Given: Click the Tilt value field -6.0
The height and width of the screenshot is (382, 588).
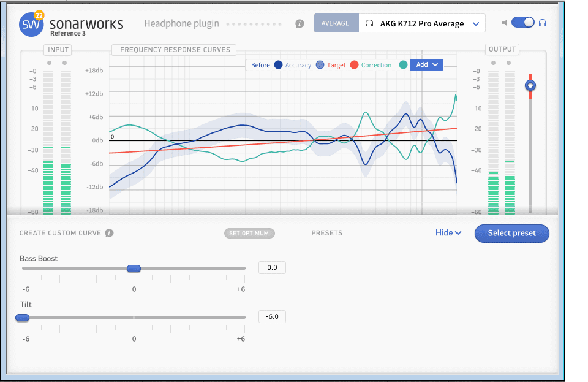Looking at the screenshot, I should pos(272,317).
